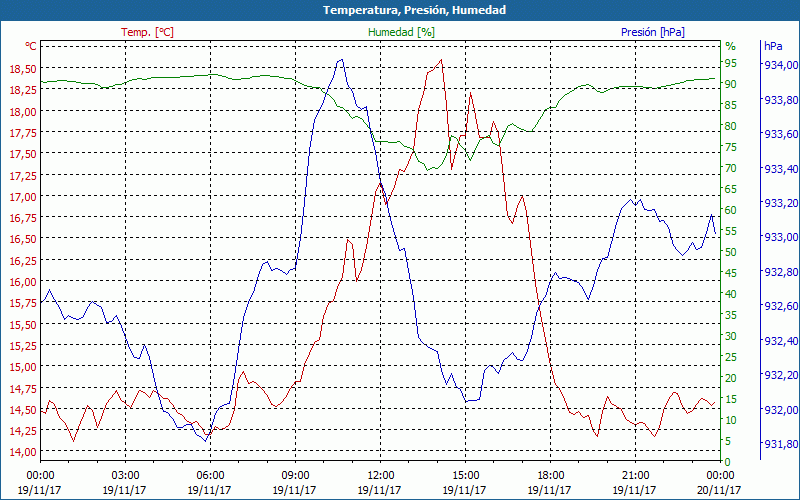This screenshot has width=800, height=500.
Task: Click pressure axis value '931,80'
Action: point(780,444)
